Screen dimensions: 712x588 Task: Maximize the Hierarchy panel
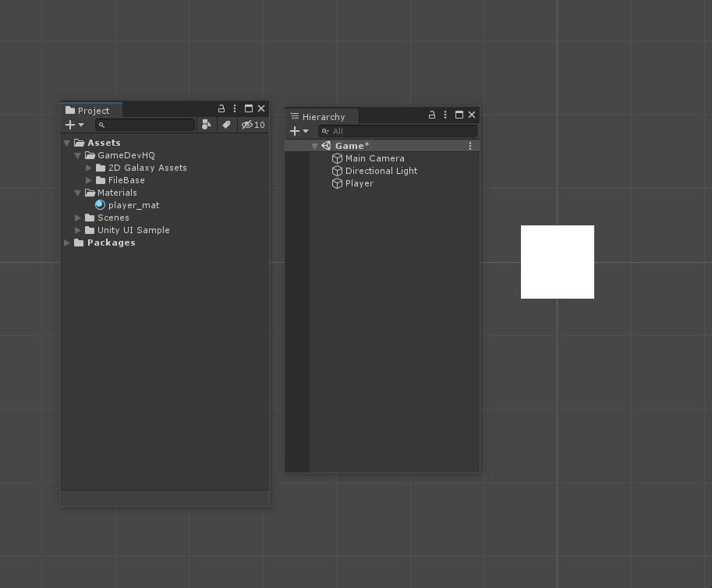click(x=459, y=115)
